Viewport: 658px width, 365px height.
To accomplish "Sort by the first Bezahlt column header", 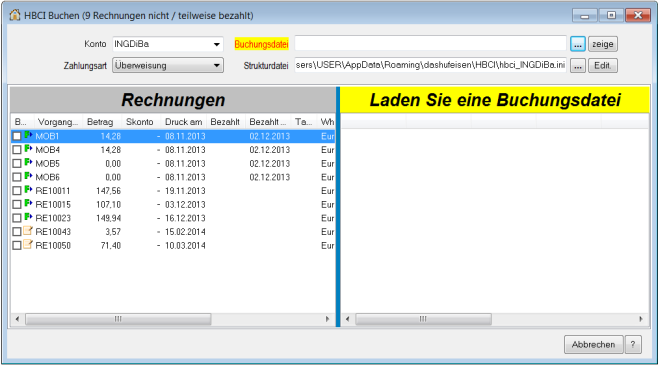I will [225, 122].
